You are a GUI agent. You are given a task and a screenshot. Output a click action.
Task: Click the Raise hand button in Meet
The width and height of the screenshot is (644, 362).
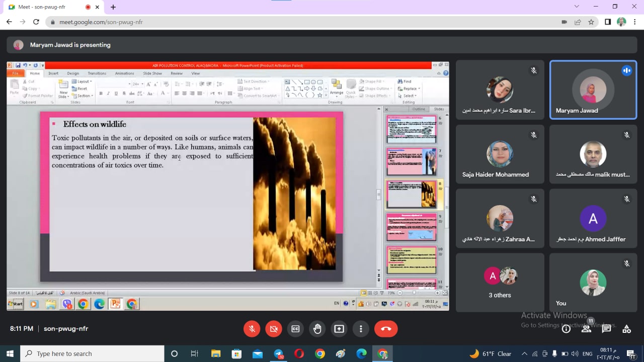[317, 328]
